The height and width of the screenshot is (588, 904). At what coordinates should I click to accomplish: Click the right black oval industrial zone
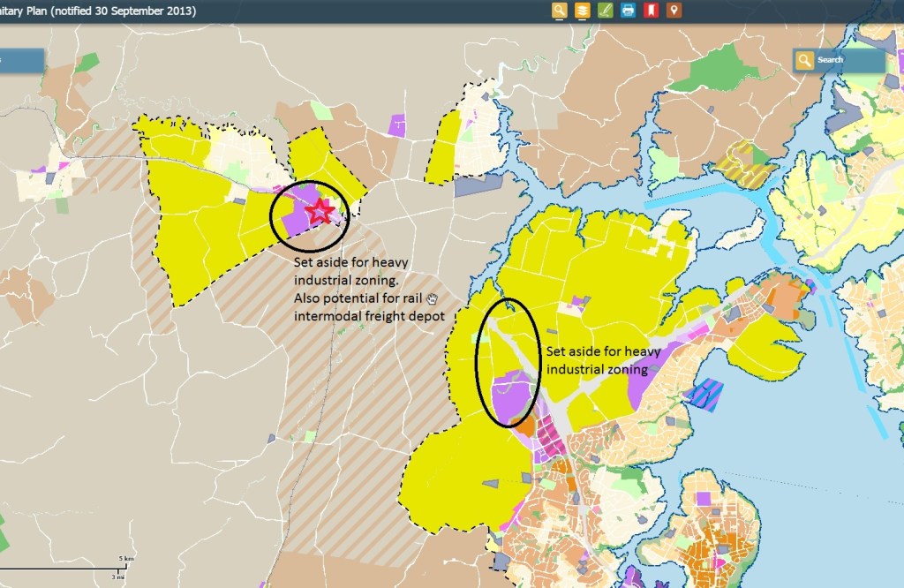click(x=508, y=362)
